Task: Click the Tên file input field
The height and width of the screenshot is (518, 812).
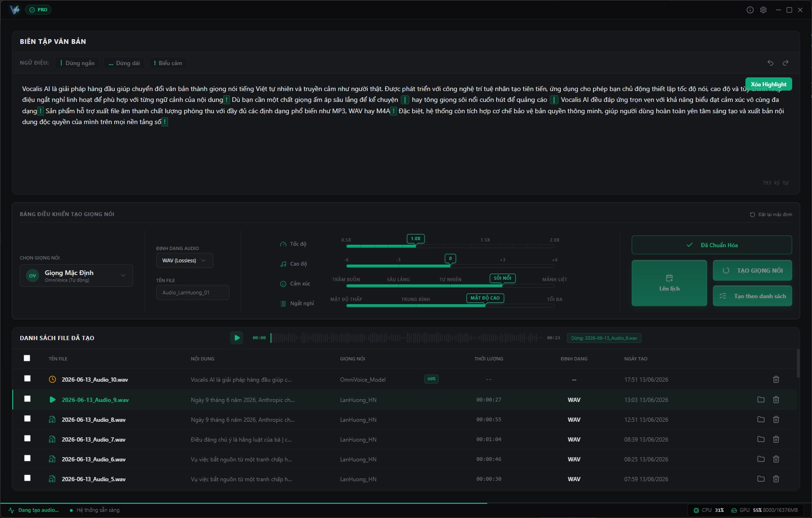Action: coord(193,292)
